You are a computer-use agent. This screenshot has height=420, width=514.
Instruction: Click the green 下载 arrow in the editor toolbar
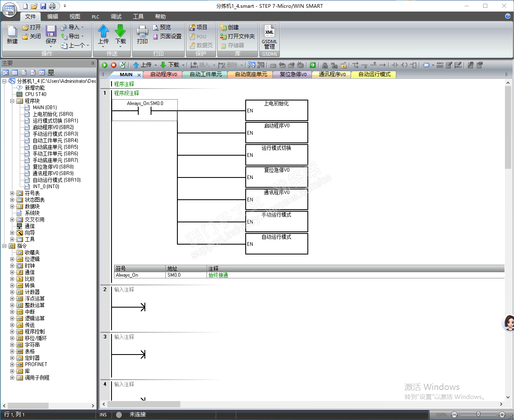coord(163,65)
